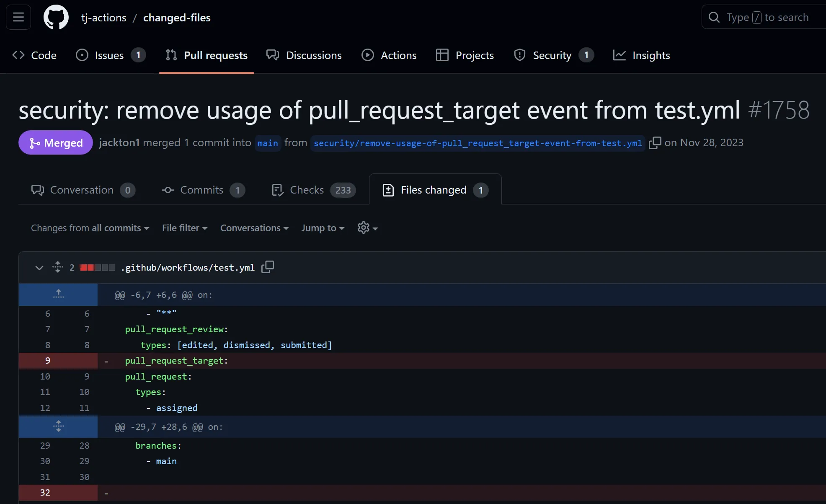Collapse the test.yml file diff

[39, 267]
